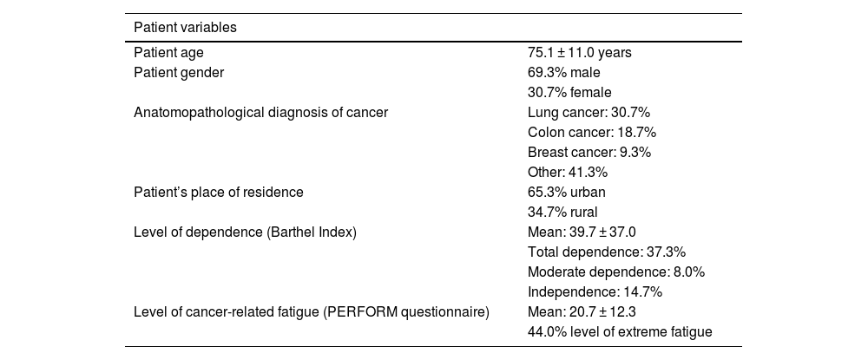The width and height of the screenshot is (868, 360).
Task: Click the '75.1 ± 11.0 years' value
Action: [x=579, y=53]
